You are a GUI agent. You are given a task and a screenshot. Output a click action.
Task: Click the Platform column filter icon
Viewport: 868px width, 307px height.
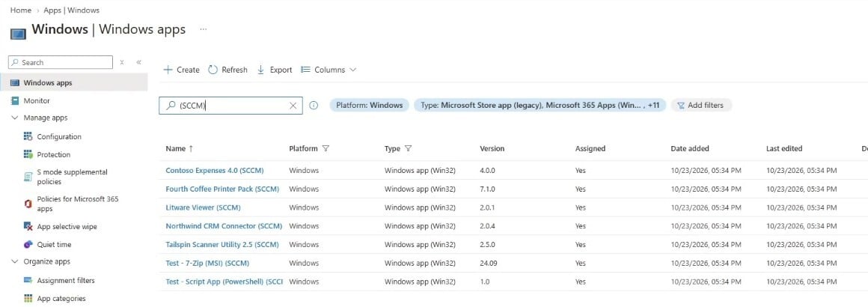click(x=325, y=148)
